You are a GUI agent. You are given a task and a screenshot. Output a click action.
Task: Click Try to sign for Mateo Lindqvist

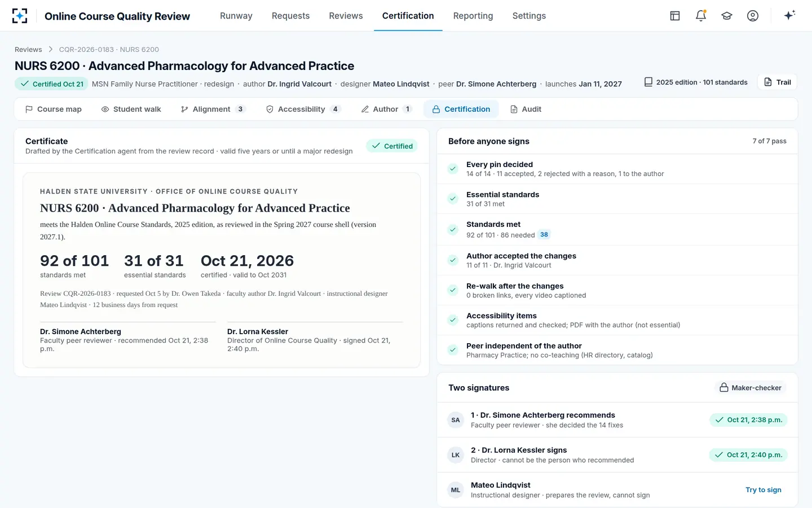point(764,490)
